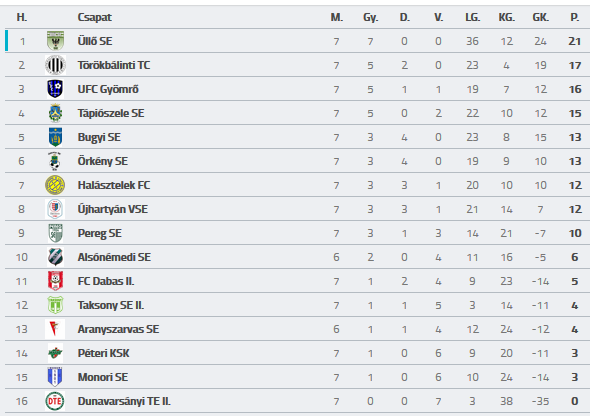The height and width of the screenshot is (416, 590).
Task: Select the Monori SE blue striped badge
Action: 55,377
